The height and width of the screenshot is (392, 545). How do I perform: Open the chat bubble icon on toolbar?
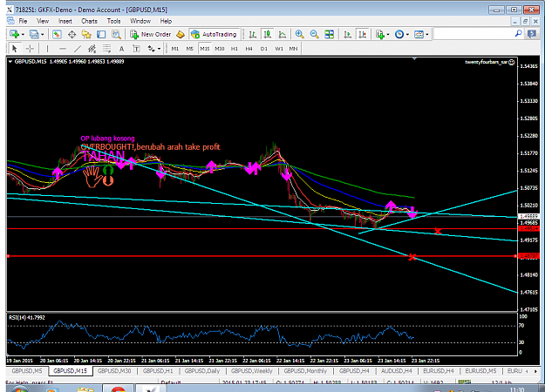[x=532, y=34]
